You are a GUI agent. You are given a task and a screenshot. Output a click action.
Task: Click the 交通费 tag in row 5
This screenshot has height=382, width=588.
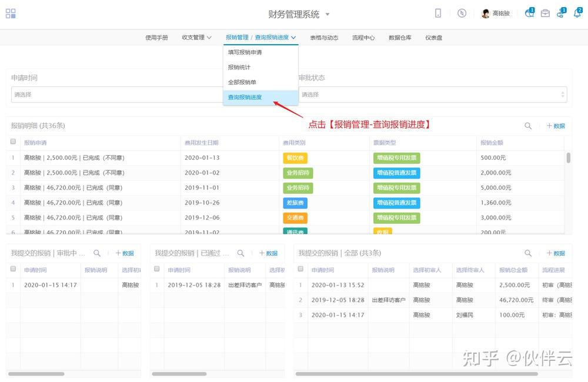click(x=295, y=218)
